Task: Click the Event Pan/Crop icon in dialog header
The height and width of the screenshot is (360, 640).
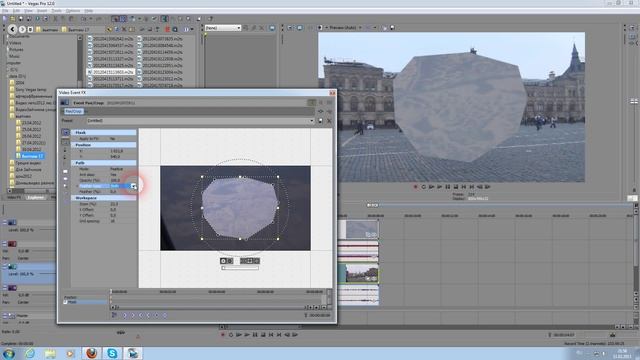Action: pyautogui.click(x=64, y=103)
